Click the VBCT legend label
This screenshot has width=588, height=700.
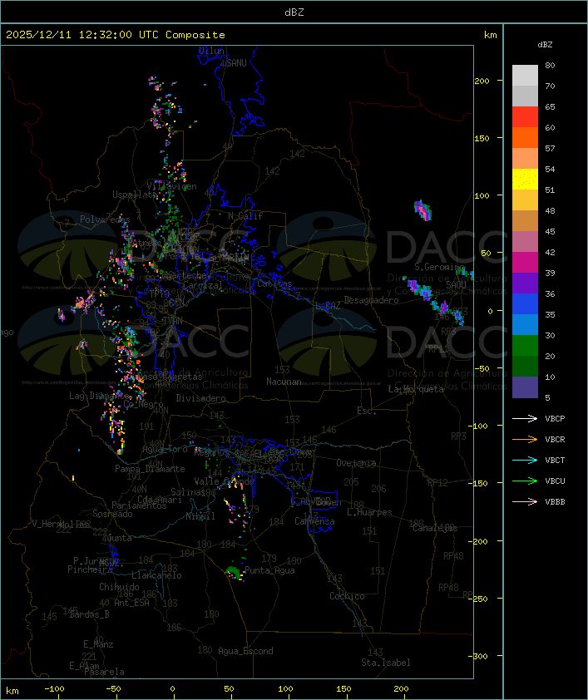pyautogui.click(x=555, y=460)
